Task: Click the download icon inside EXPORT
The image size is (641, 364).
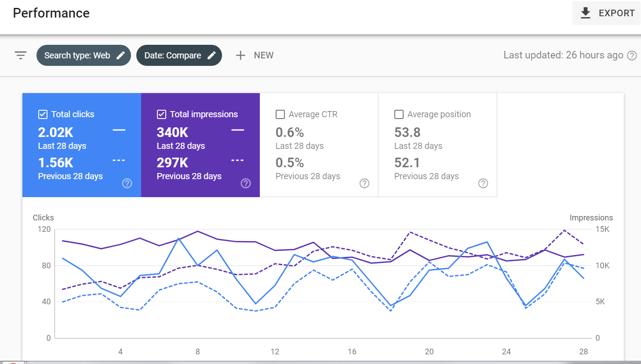Action: coord(586,13)
